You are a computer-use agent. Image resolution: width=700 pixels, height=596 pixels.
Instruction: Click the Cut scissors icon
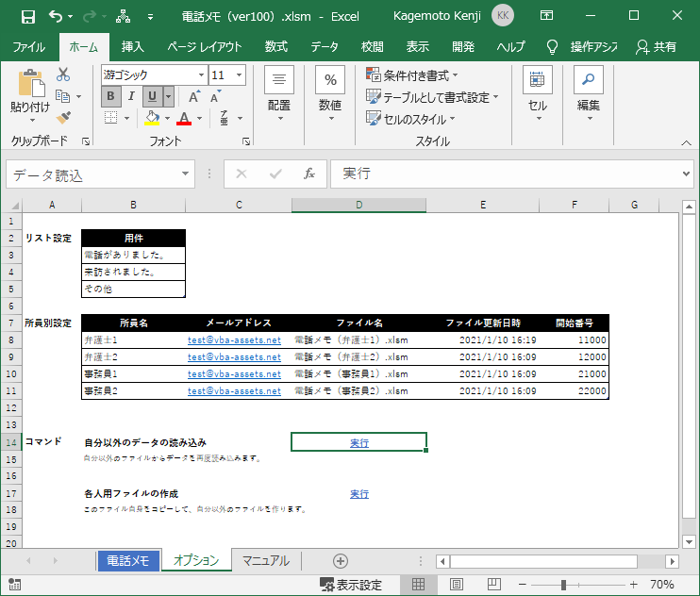[x=63, y=74]
